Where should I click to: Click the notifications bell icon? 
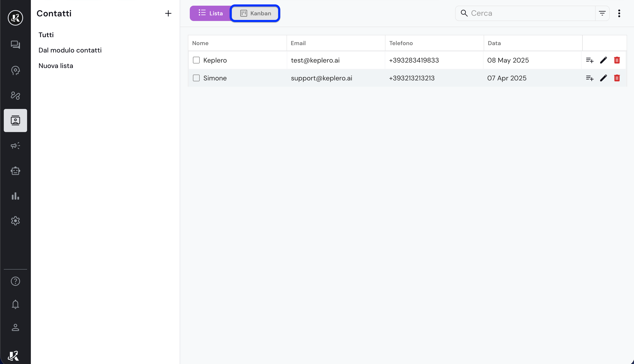15,304
